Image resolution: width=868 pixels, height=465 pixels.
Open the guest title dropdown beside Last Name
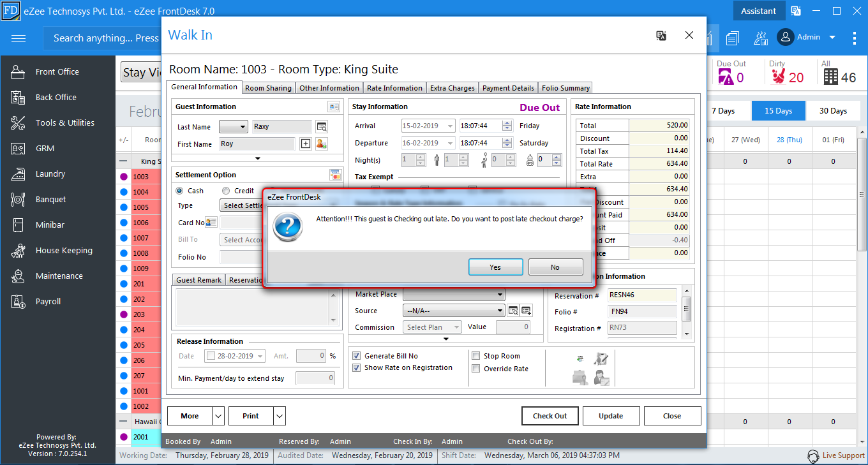[x=234, y=126]
